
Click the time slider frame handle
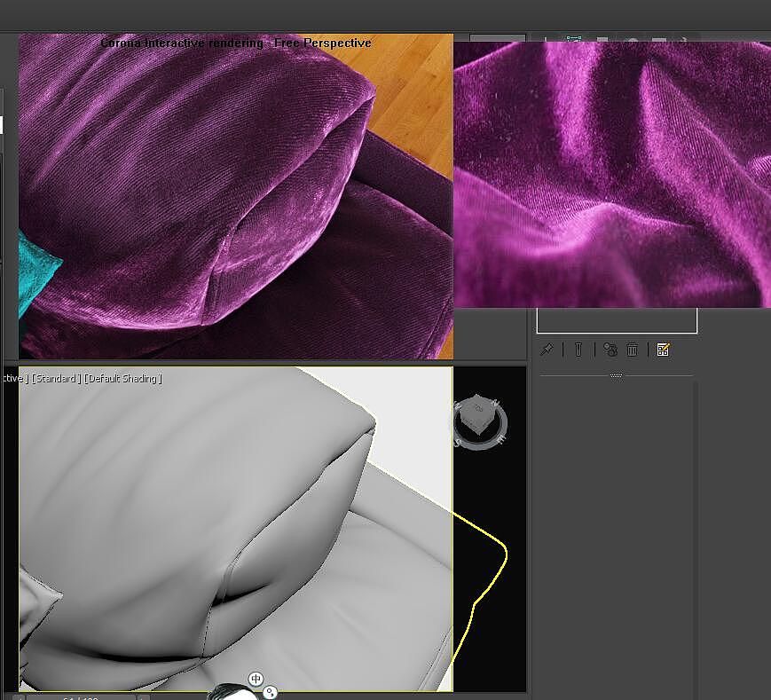tap(80, 697)
